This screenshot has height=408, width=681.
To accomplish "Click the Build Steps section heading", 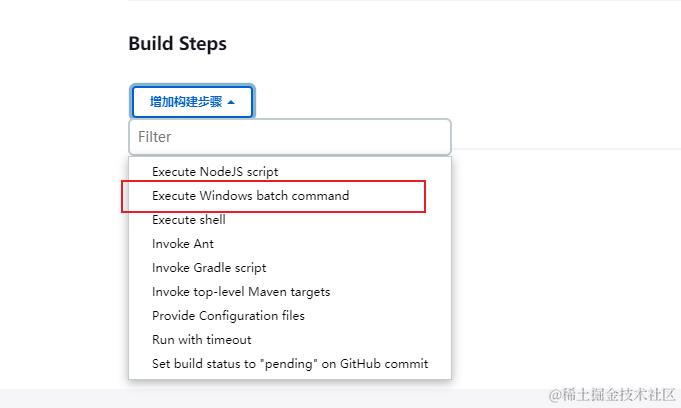I will [x=177, y=44].
